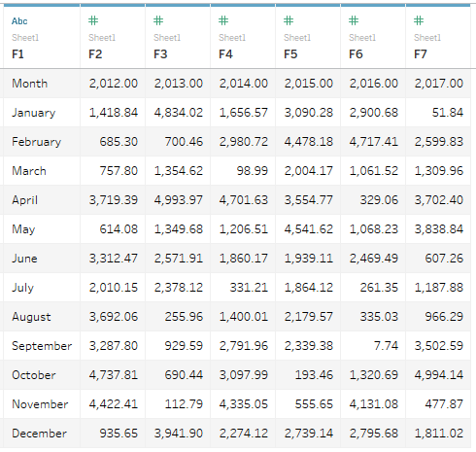This screenshot has width=476, height=452.
Task: Click the Abc data type icon for F1
Action: [19, 21]
